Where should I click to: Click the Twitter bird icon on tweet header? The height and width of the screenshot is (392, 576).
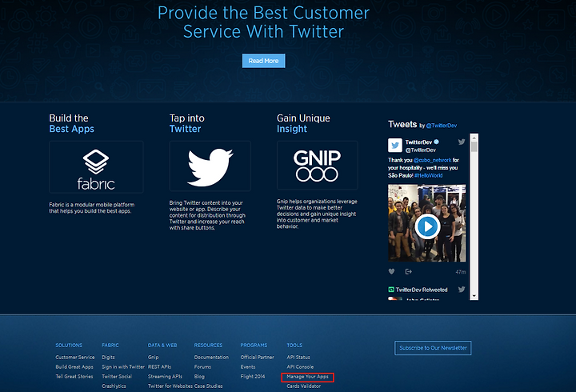click(x=462, y=142)
